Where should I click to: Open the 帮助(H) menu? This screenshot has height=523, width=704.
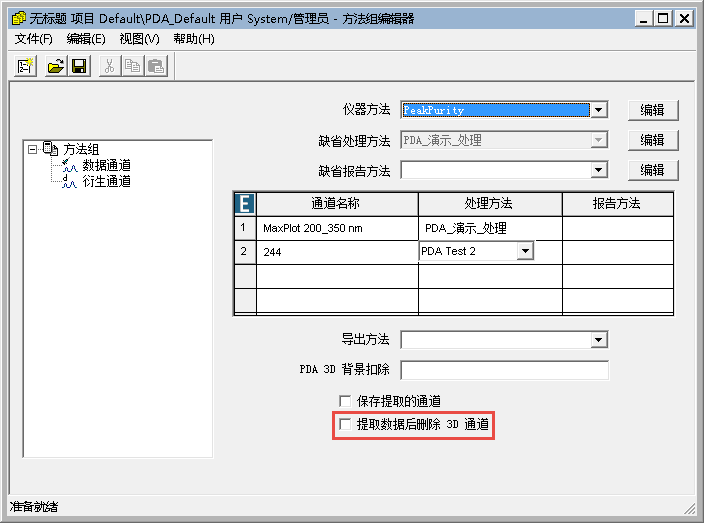pyautogui.click(x=194, y=39)
